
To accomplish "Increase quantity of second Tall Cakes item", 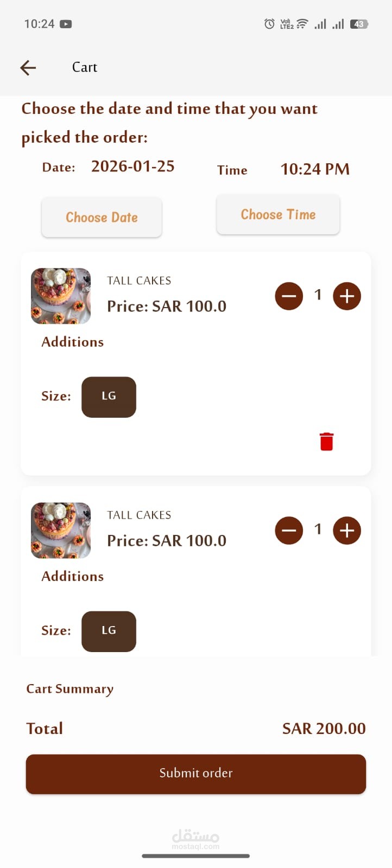I will (x=347, y=531).
